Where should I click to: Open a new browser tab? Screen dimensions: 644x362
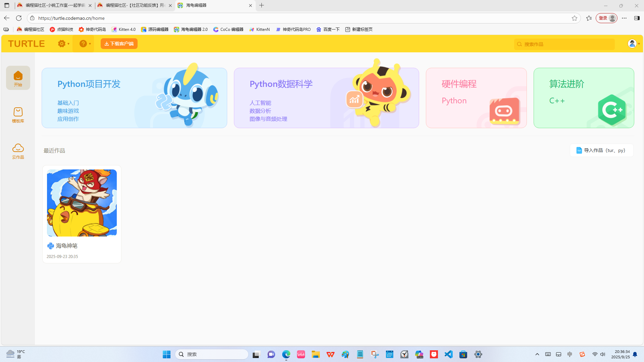[x=262, y=5]
